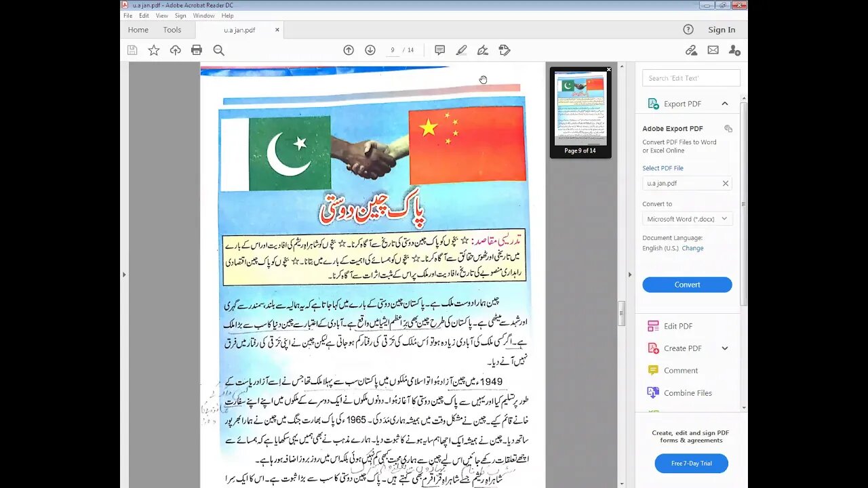The height and width of the screenshot is (488, 868).
Task: Close the u.a jan.pdf tab
Action: (x=277, y=30)
